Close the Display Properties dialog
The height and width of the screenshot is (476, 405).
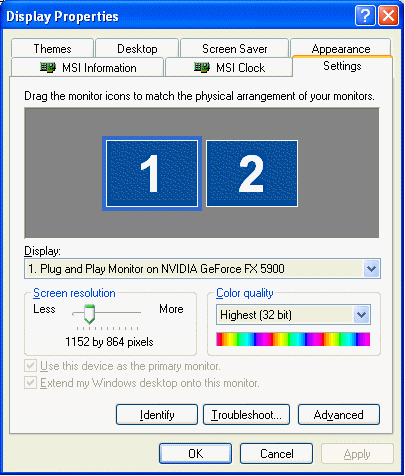point(388,15)
